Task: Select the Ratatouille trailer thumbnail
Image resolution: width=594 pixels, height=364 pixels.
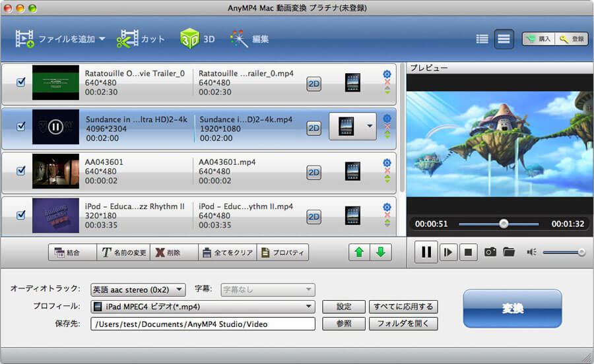Action: coord(55,82)
